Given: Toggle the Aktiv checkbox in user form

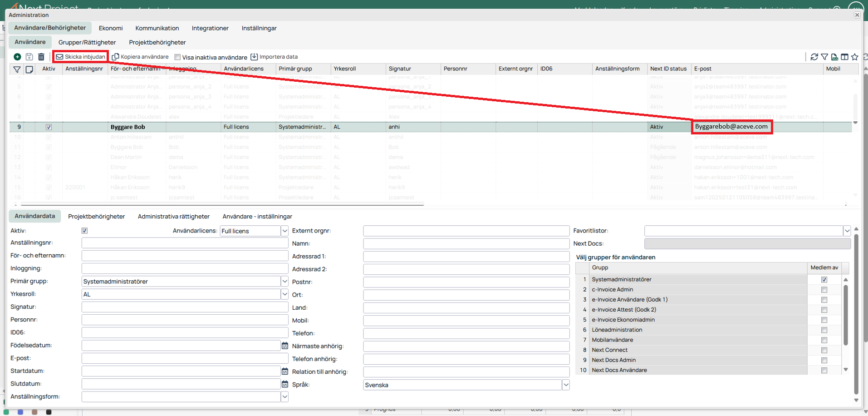Looking at the screenshot, I should [x=84, y=231].
